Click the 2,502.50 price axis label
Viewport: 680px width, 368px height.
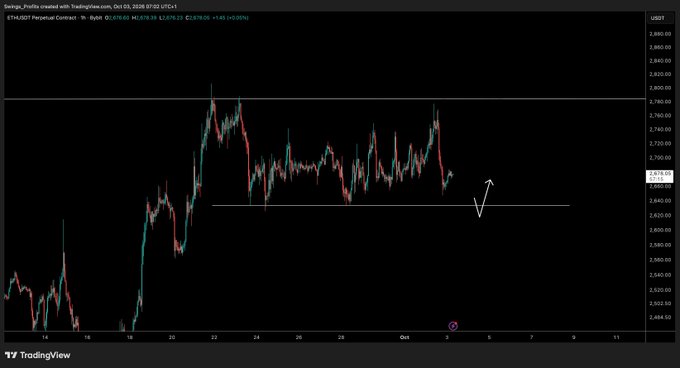(x=660, y=303)
